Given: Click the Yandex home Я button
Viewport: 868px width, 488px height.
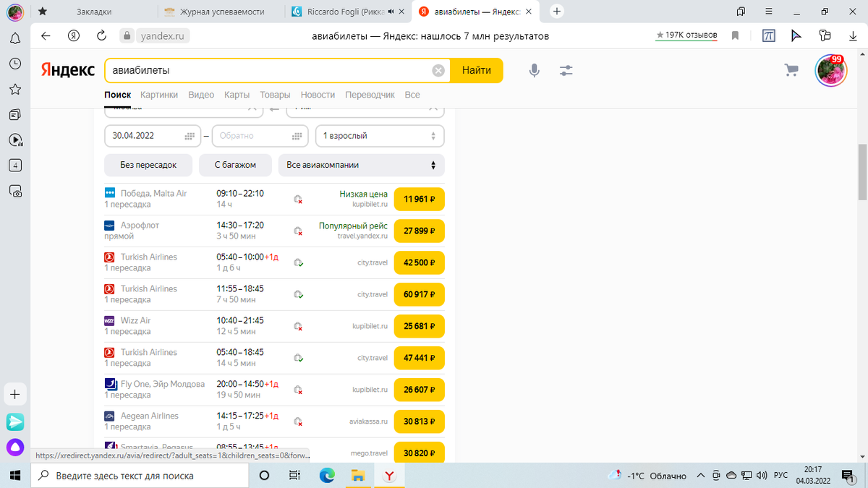Looking at the screenshot, I should click(x=73, y=35).
